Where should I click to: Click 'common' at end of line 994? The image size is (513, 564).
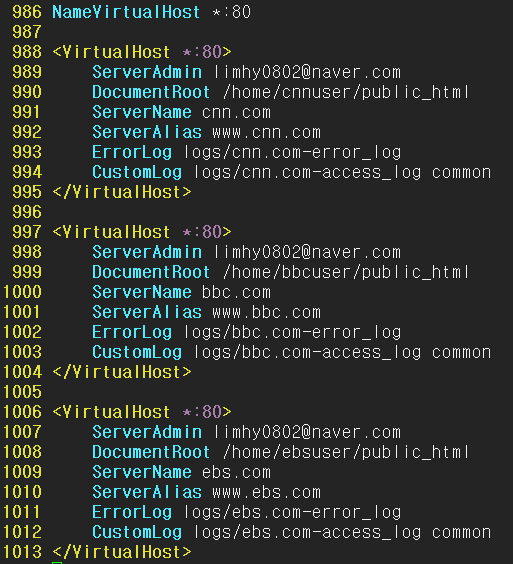[462, 173]
